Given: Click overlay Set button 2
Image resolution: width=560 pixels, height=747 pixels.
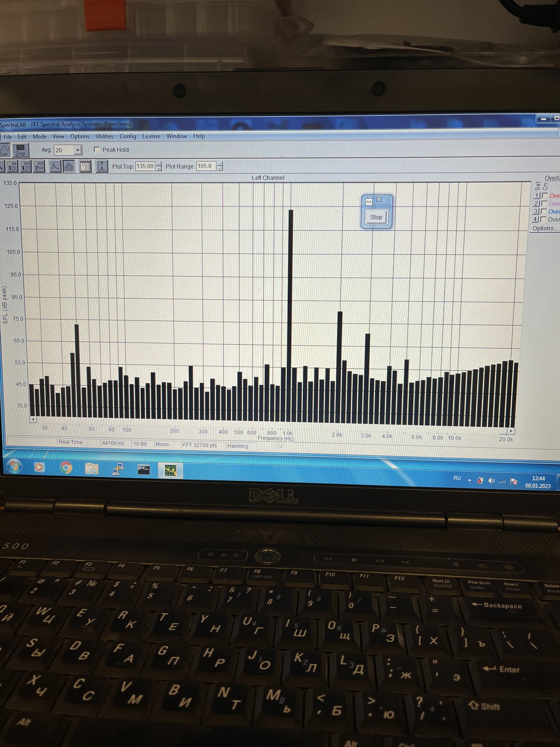Looking at the screenshot, I should pyautogui.click(x=536, y=203).
